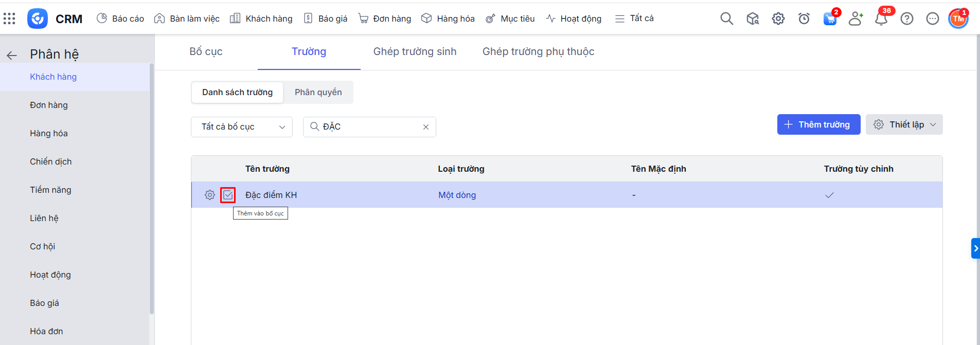
Task: Click the global search magnifier icon
Action: coord(726,19)
